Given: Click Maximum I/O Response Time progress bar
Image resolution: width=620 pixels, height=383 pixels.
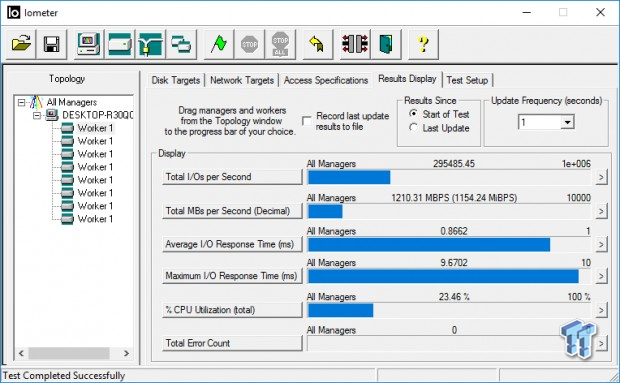Looking at the screenshot, I should pos(449,276).
